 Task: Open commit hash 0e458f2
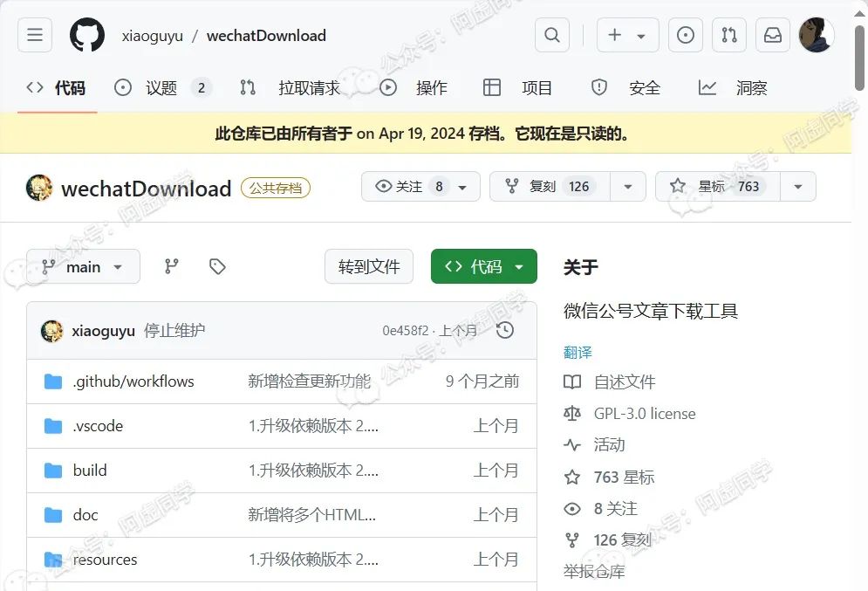click(406, 331)
